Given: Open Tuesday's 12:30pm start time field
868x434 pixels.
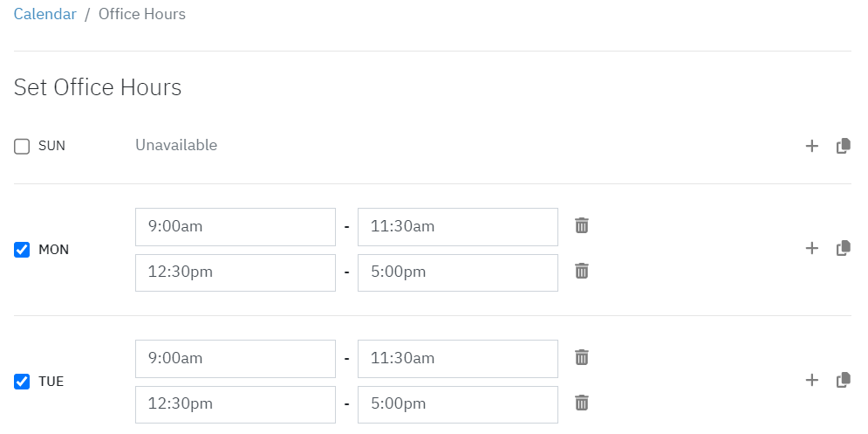Looking at the screenshot, I should pyautogui.click(x=236, y=404).
